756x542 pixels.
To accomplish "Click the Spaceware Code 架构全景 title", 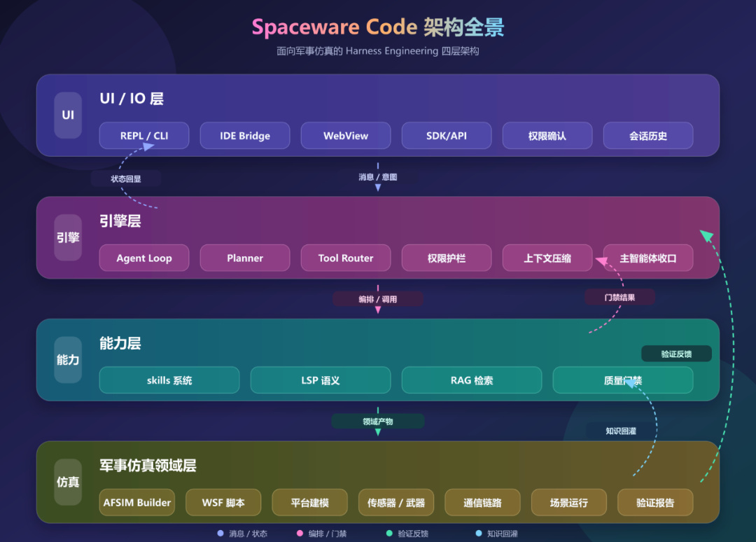I will [378, 27].
